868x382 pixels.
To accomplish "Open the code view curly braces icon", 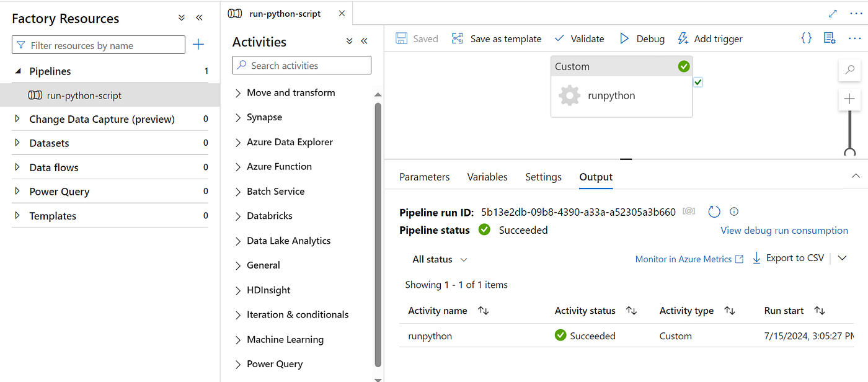I will pos(806,38).
